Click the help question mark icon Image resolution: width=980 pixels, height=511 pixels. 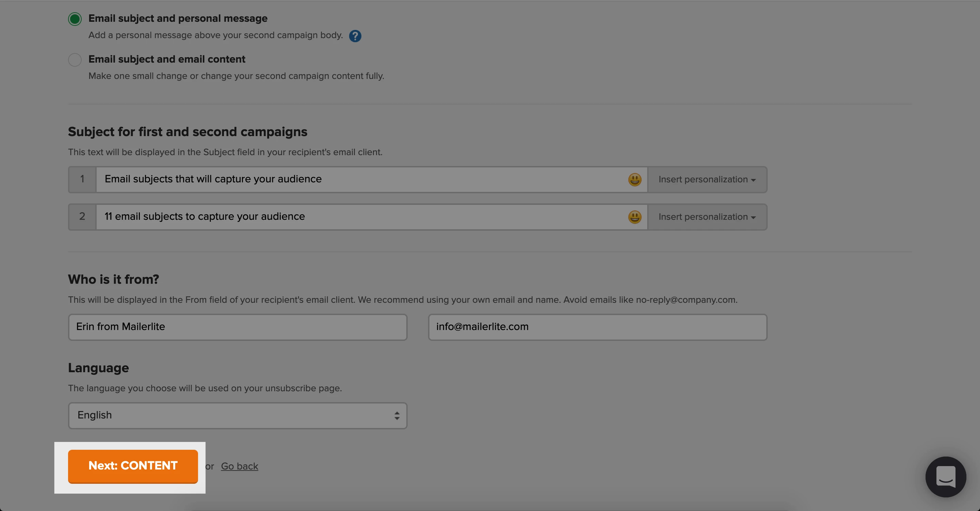tap(355, 36)
